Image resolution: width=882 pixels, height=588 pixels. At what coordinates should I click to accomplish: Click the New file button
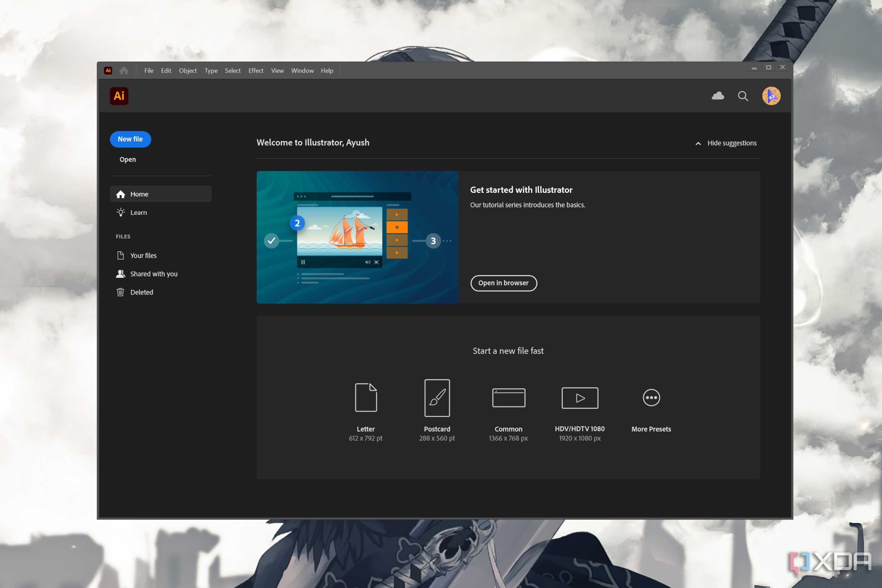pyautogui.click(x=131, y=139)
